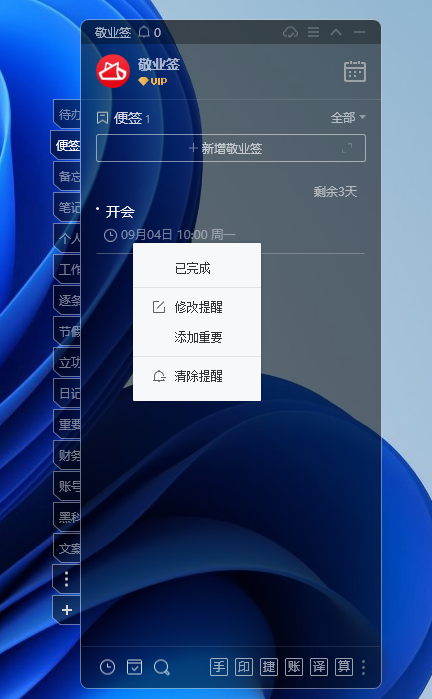Open the checked calendar icon in bottom bar
The image size is (432, 699).
(135, 667)
